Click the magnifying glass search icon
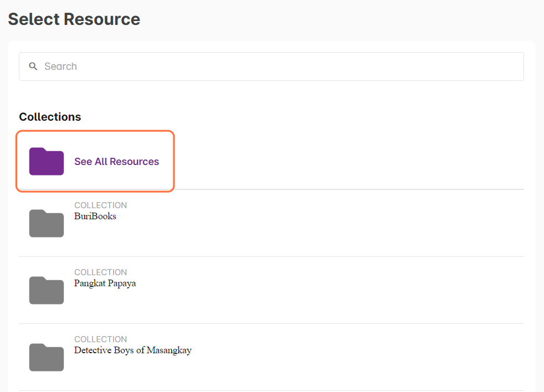This screenshot has height=392, width=544. 33,66
